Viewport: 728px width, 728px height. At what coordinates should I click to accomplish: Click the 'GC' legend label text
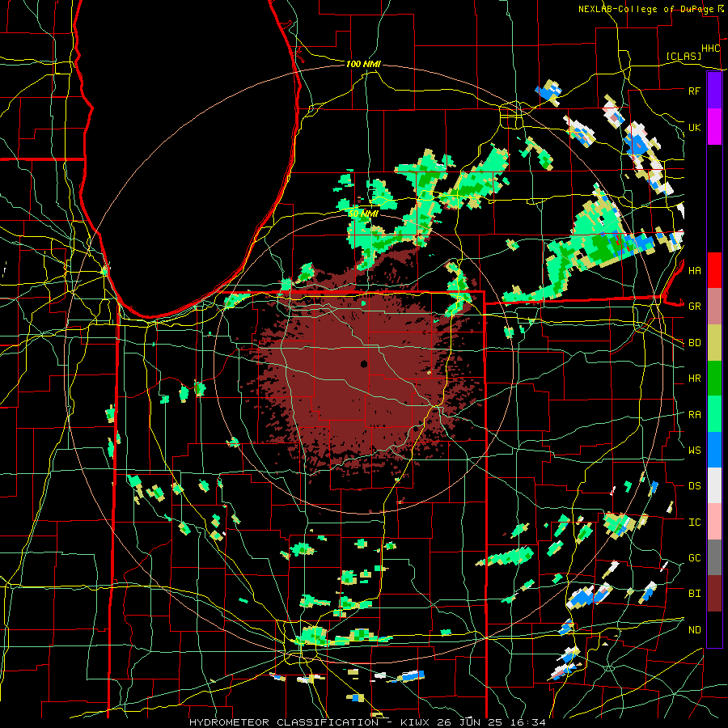pyautogui.click(x=694, y=557)
